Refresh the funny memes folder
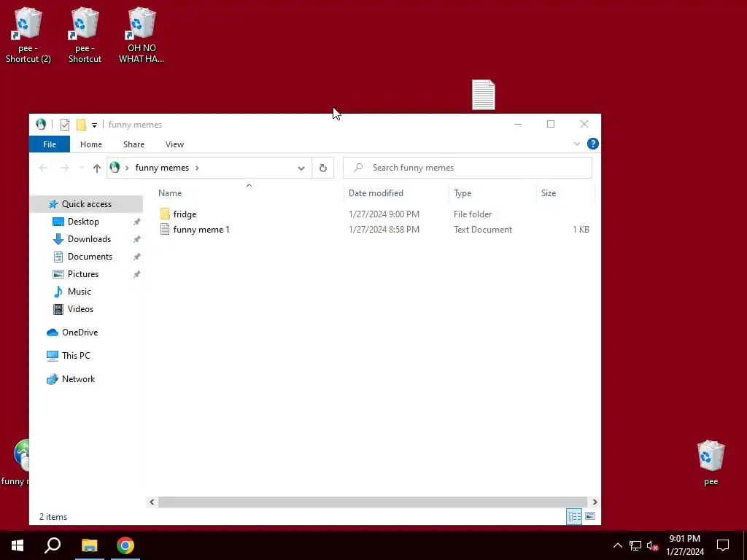This screenshot has width=747, height=560. (x=323, y=168)
